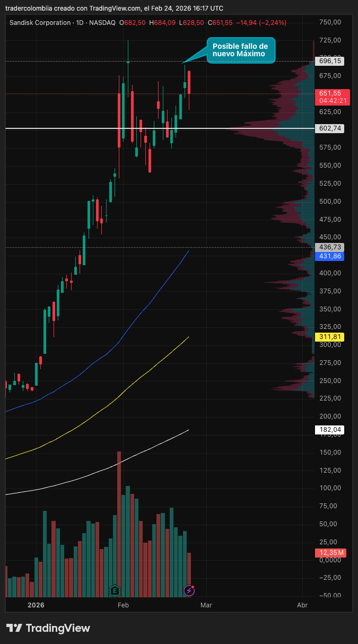
Task: Click the 696,15 price label
Action: point(329,61)
